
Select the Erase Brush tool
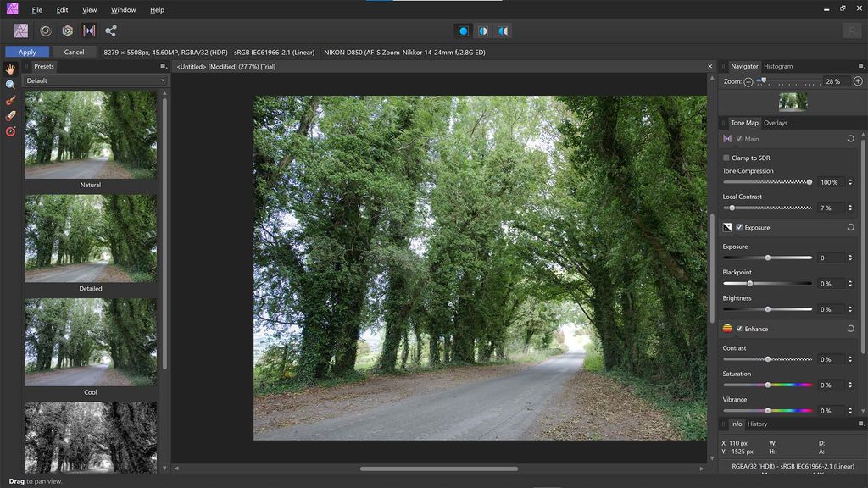[10, 117]
